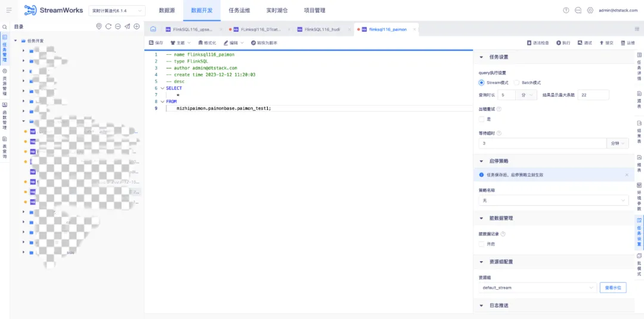644x319 pixels.
Task: Open the search icon in left sidebar
Action: coord(5,27)
